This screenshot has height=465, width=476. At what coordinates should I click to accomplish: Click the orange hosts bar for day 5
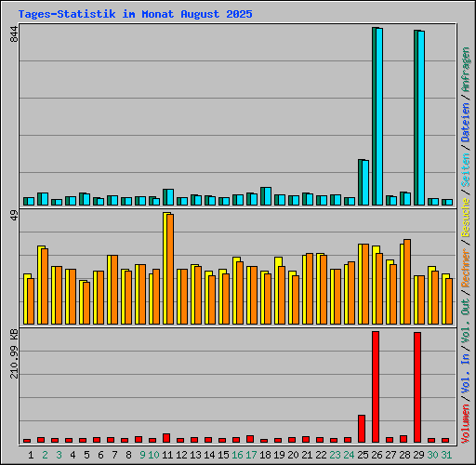coord(86,303)
